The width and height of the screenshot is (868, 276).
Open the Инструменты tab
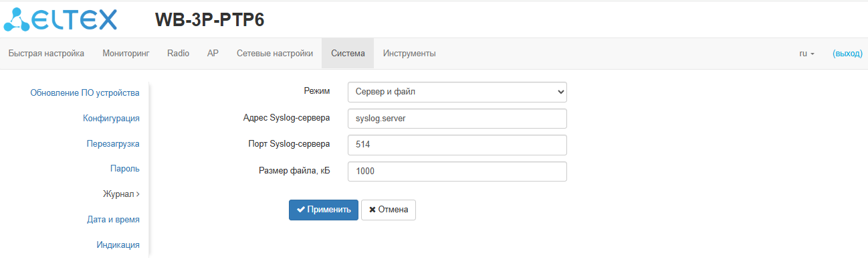(409, 54)
